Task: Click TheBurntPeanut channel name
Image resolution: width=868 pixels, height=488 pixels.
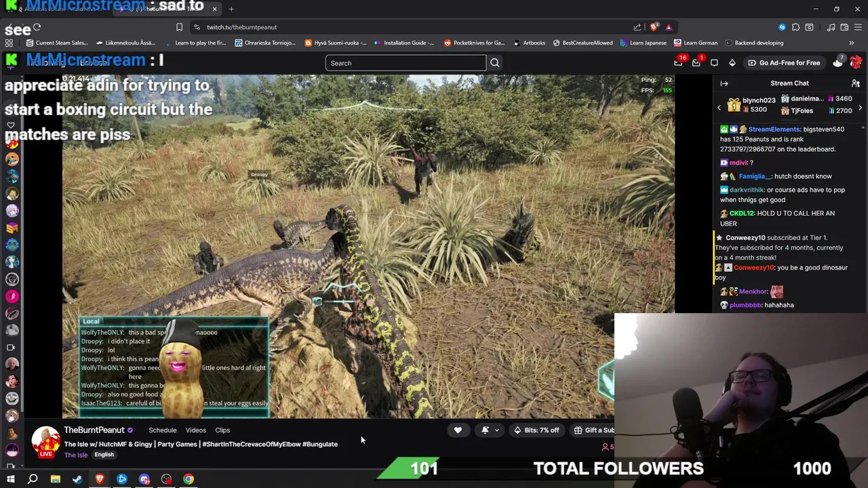Action: pos(94,430)
